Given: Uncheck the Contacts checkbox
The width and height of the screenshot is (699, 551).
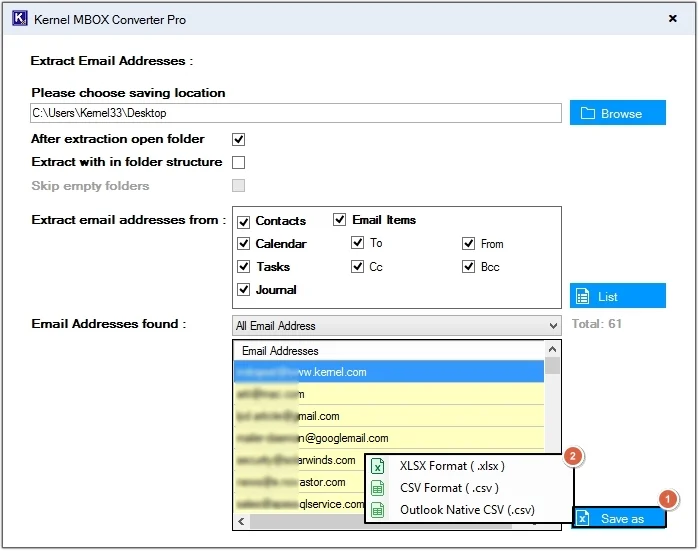Looking at the screenshot, I should click(243, 222).
